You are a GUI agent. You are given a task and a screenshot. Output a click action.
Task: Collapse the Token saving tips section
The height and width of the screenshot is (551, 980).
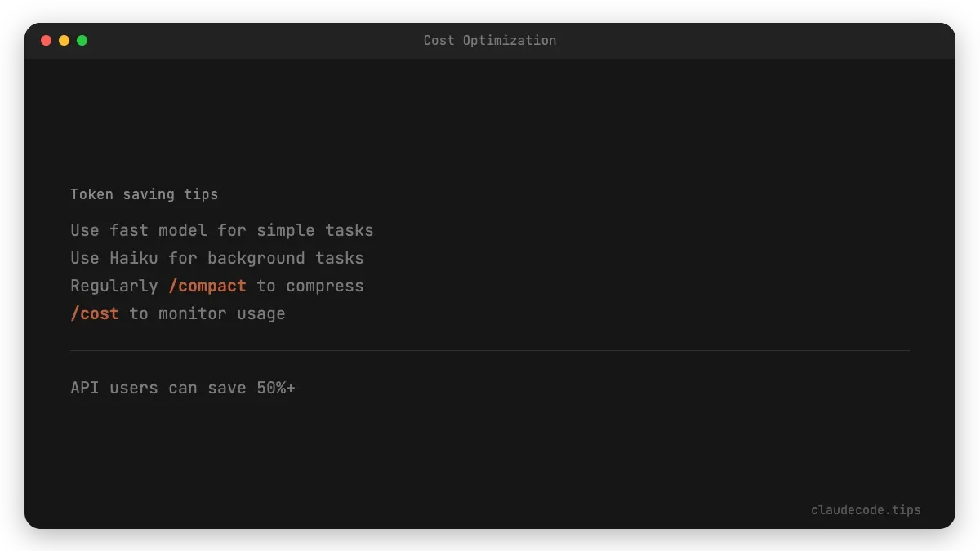(144, 194)
